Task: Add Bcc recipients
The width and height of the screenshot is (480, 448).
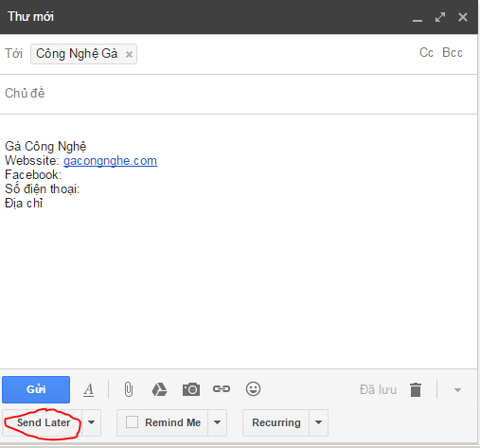Action: pos(453,53)
